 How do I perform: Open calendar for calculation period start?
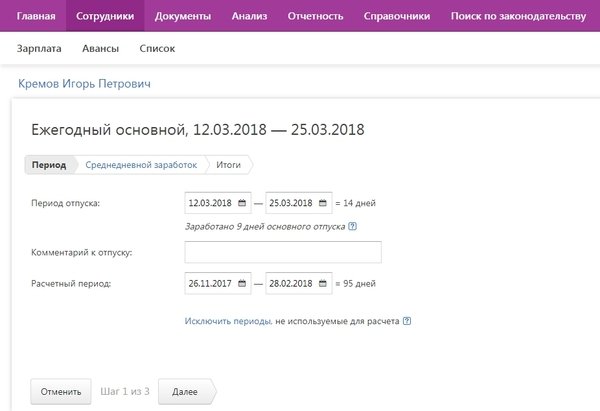tap(243, 284)
